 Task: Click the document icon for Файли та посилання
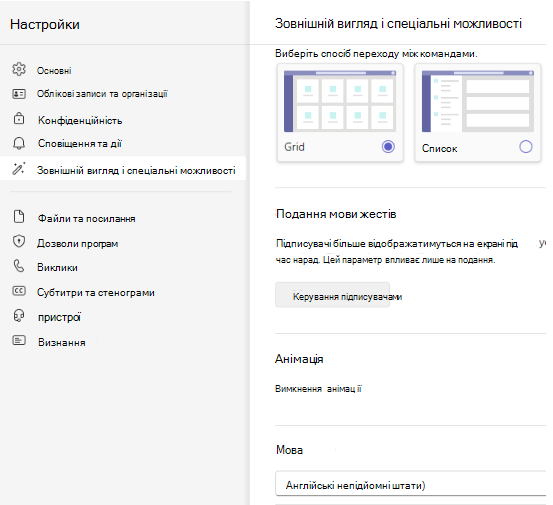[x=19, y=217]
